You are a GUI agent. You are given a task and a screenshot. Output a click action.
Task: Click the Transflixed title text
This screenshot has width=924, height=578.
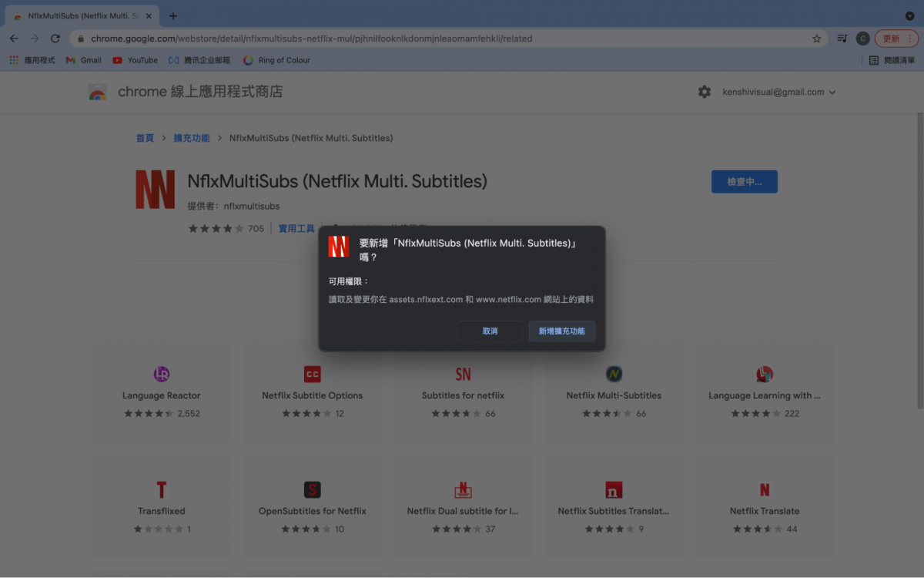161,511
